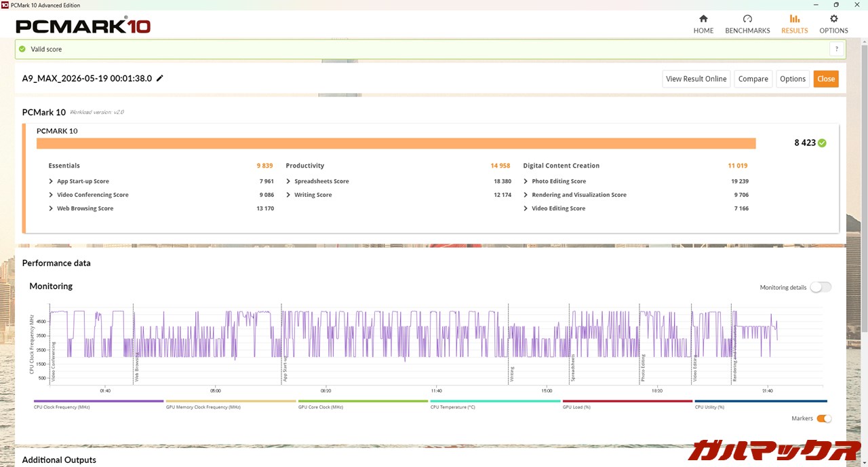The height and width of the screenshot is (467, 868).
Task: Click Digital Content Creation score 11 019
Action: pos(738,166)
